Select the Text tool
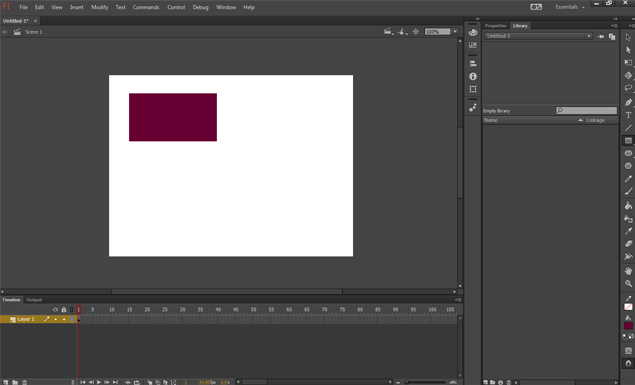635x385 pixels. (x=628, y=115)
